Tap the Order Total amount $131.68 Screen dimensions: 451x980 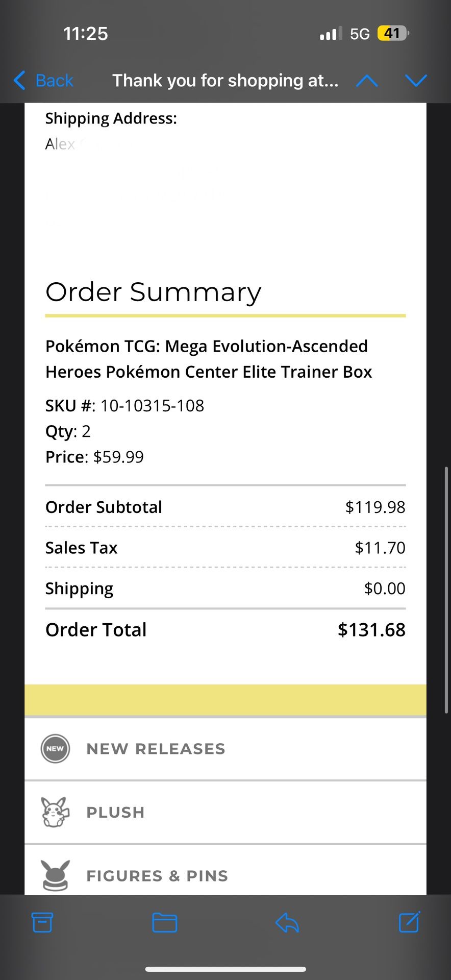pos(371,630)
